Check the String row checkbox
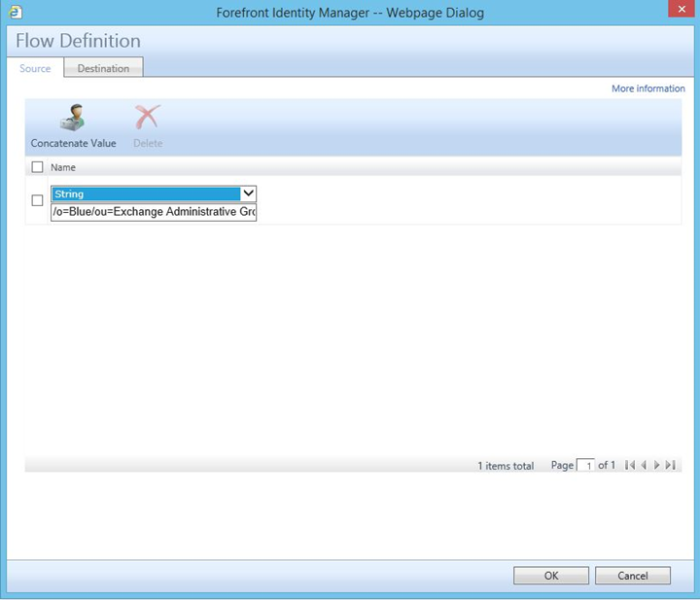Image resolution: width=700 pixels, height=600 pixels. point(38,200)
